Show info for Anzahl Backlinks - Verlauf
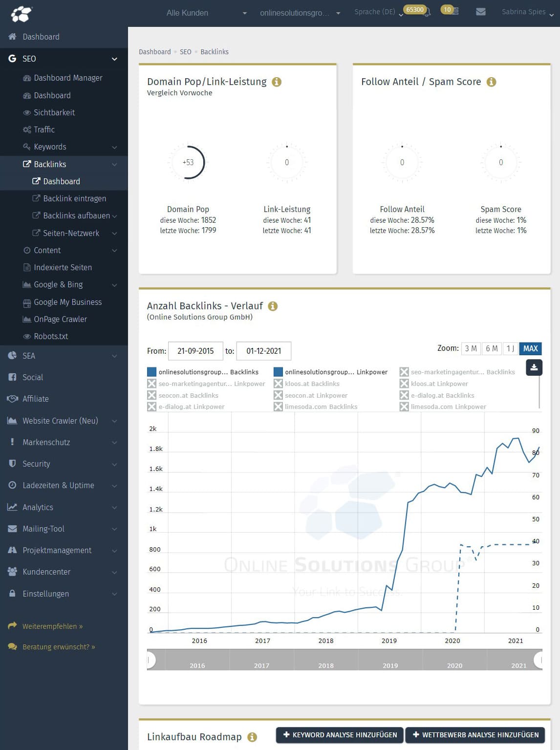Image resolution: width=560 pixels, height=750 pixels. point(273,306)
